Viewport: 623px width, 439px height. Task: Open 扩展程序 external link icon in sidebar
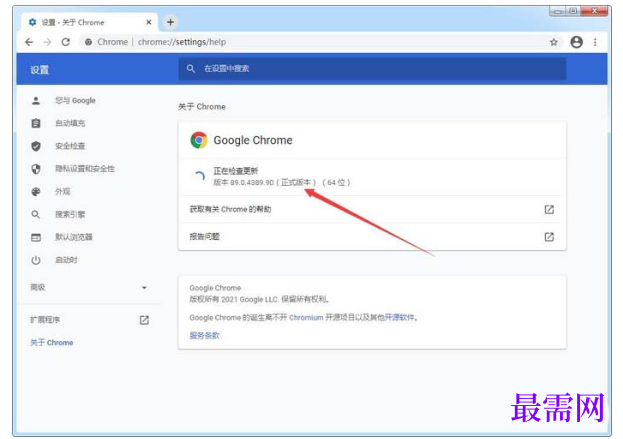click(144, 320)
